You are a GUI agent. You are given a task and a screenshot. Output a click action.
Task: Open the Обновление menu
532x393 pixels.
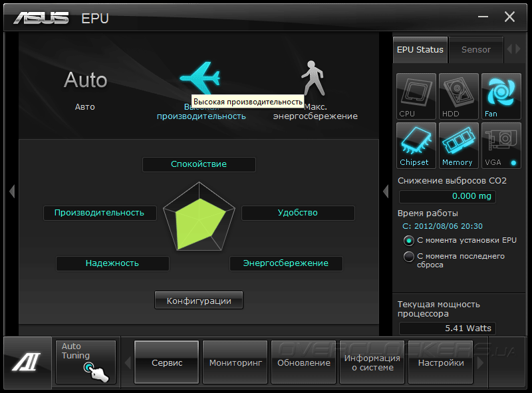tap(304, 362)
